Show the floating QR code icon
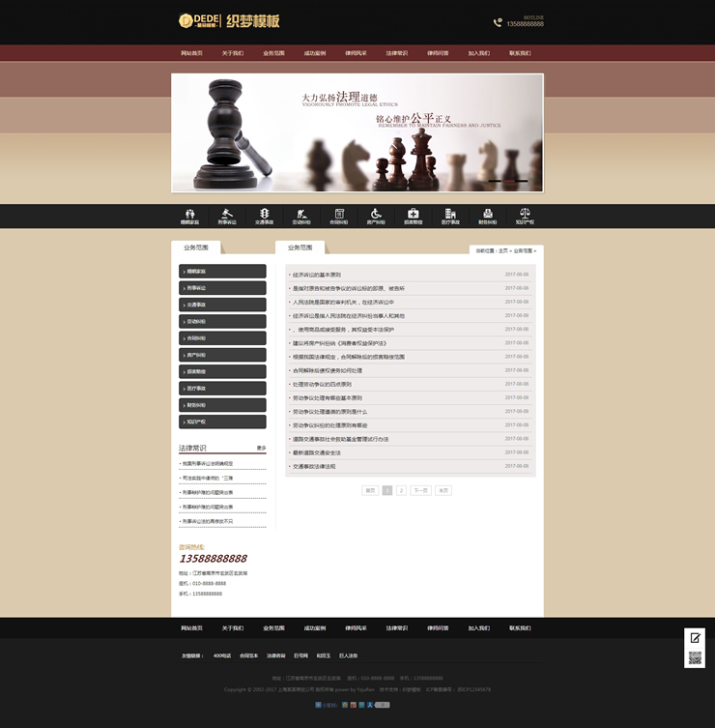715x728 pixels. tap(695, 658)
